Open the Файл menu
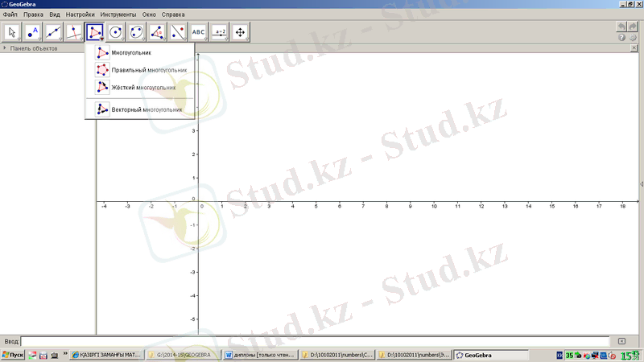This screenshot has height=362, width=644. pos(10,14)
